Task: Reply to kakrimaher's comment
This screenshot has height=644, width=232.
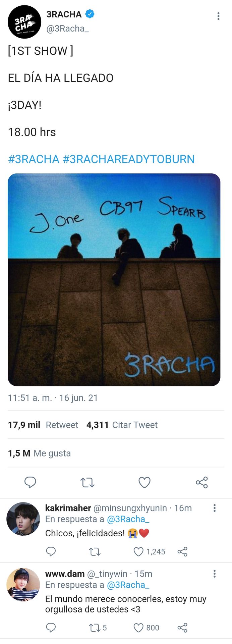Action: (51, 552)
